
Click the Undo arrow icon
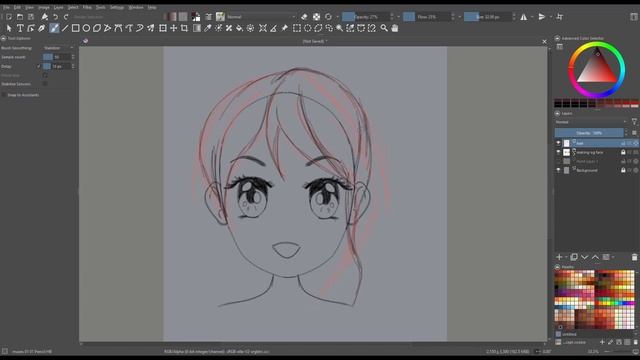tap(55, 17)
